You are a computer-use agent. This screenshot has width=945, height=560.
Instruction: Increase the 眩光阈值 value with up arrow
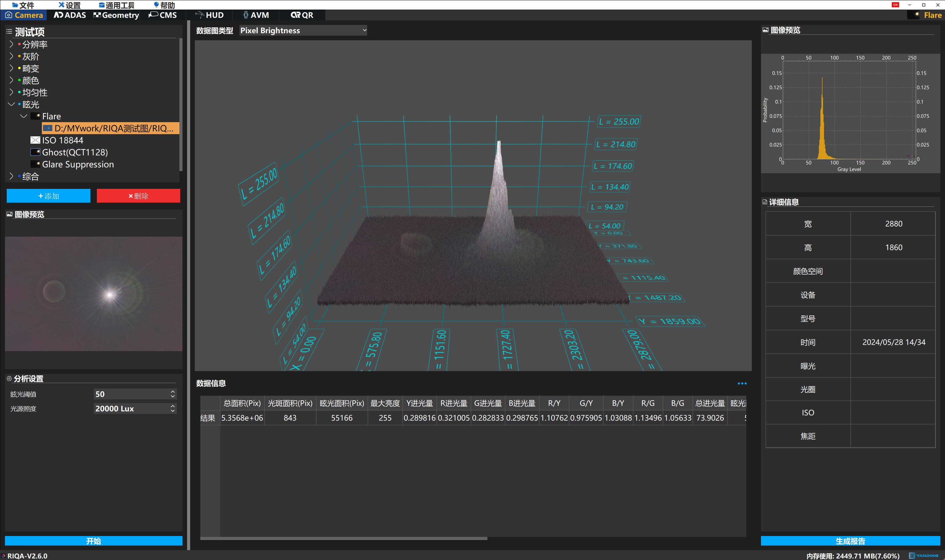coord(173,392)
